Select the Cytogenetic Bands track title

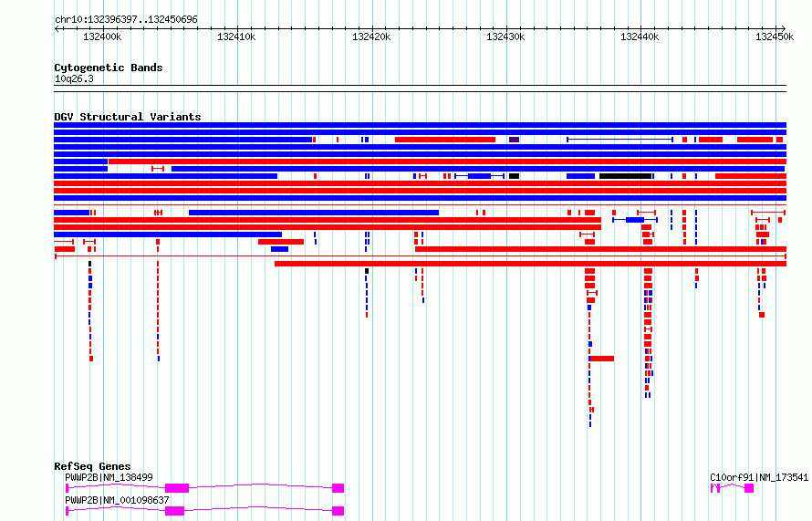[109, 68]
